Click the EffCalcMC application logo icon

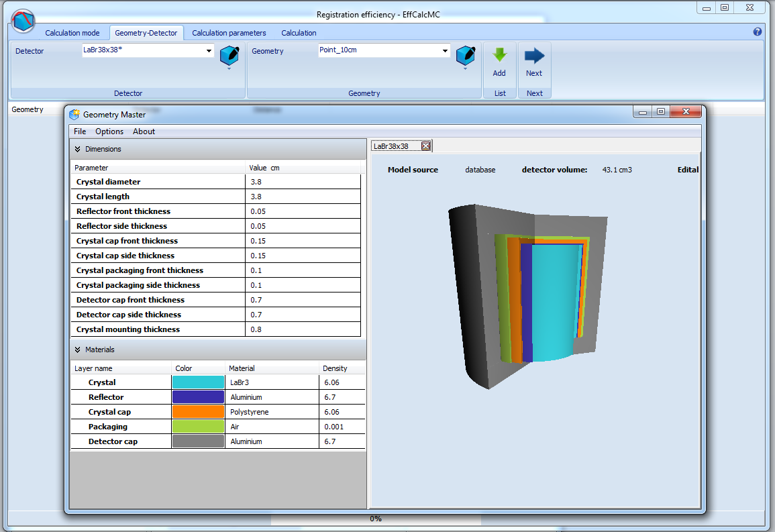coord(23,20)
